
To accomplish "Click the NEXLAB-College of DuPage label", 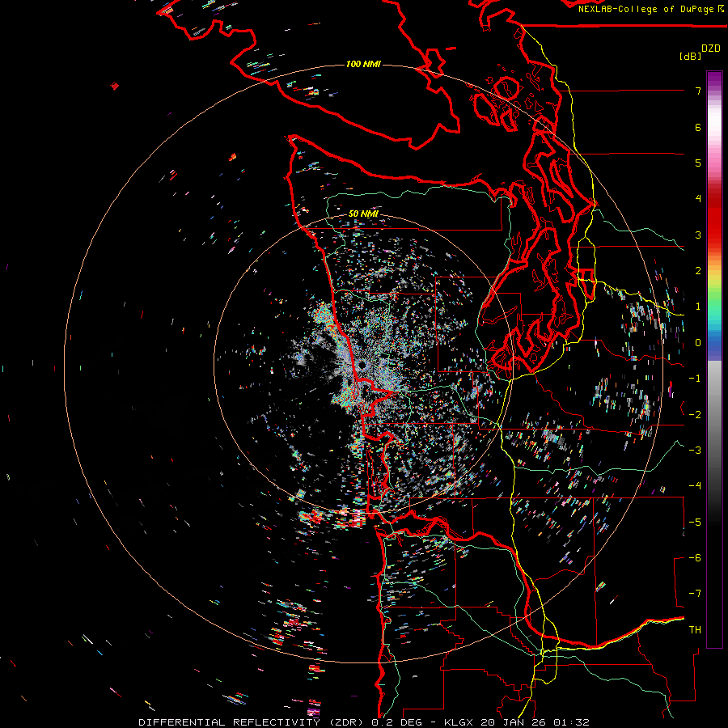I will 647,9.
